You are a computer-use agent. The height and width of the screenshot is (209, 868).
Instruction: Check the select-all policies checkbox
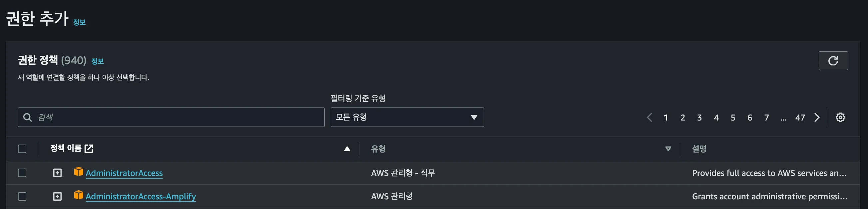pyautogui.click(x=22, y=149)
